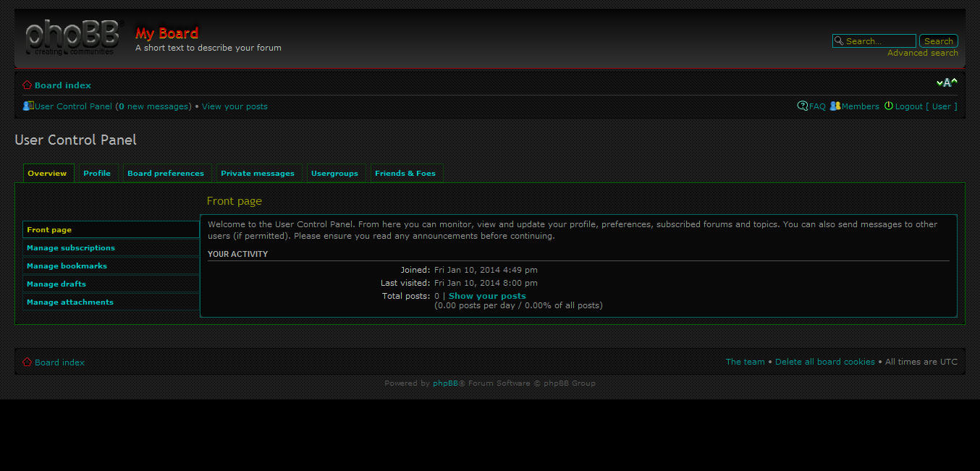Click inside the Search text field
Viewport: 980px width, 471px height.
(876, 41)
